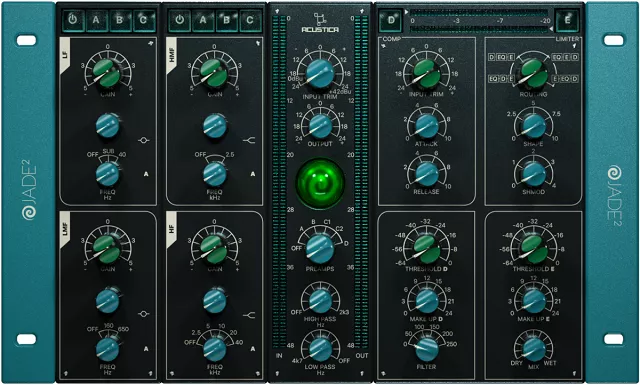
Task: Toggle the compressor D button
Action: [x=391, y=20]
